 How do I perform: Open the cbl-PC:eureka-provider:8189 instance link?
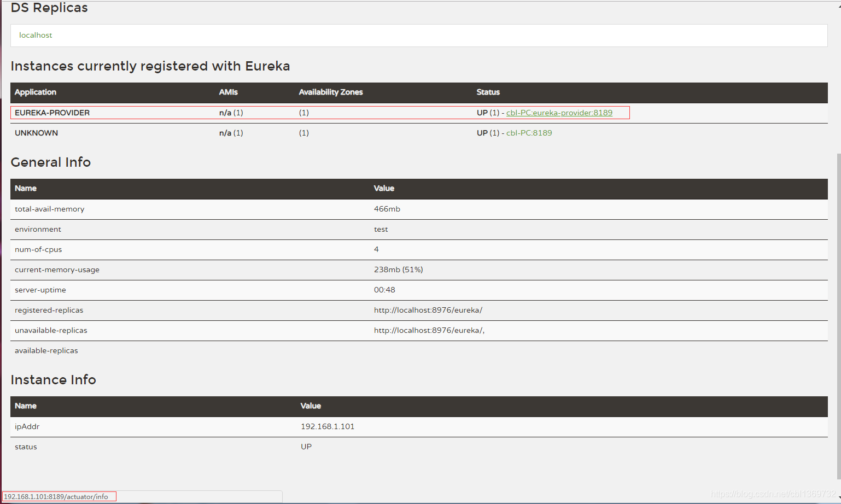[559, 113]
